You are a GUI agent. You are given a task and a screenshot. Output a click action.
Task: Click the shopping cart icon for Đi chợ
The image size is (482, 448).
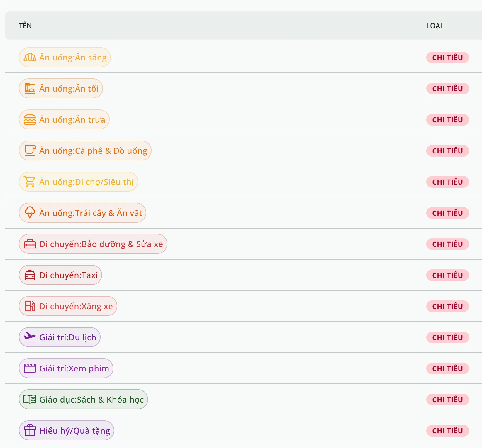pyautogui.click(x=30, y=182)
